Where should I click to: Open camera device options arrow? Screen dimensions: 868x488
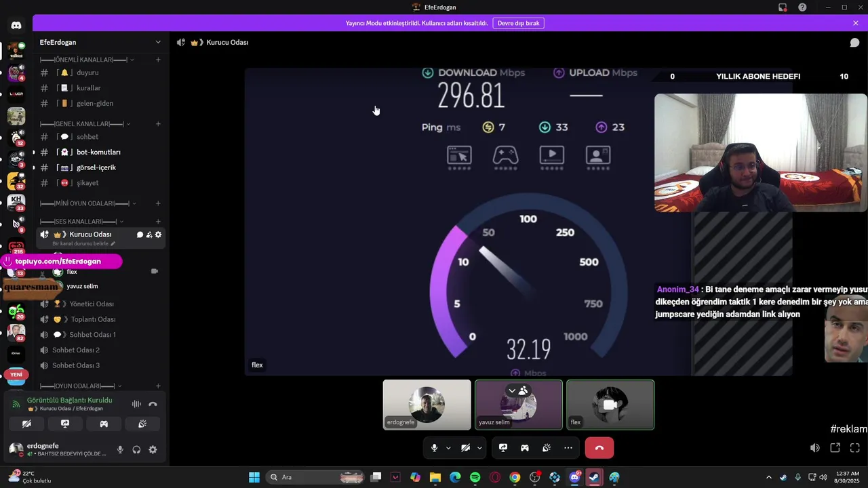point(479,448)
